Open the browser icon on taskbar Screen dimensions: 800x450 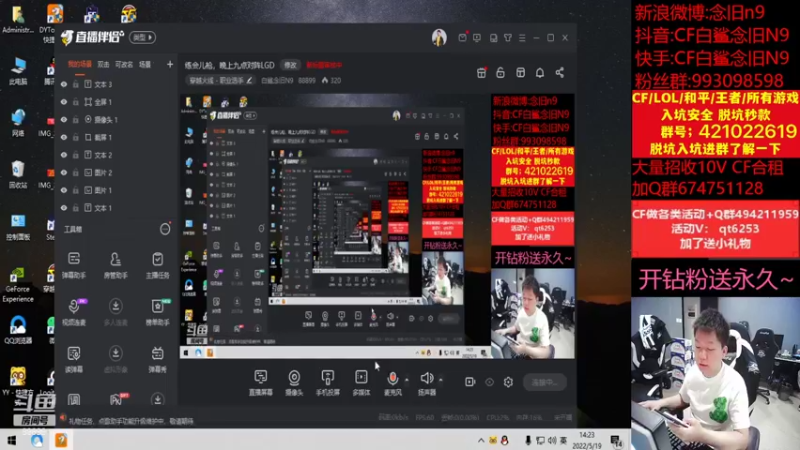(x=37, y=440)
